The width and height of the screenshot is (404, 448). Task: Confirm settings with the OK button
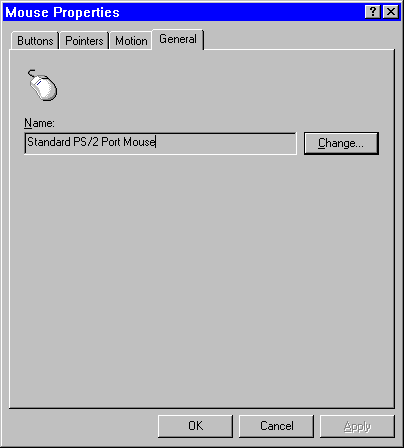pos(195,426)
